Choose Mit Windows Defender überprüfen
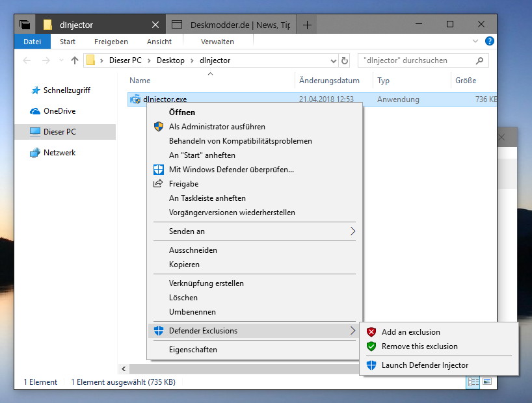 point(254,169)
